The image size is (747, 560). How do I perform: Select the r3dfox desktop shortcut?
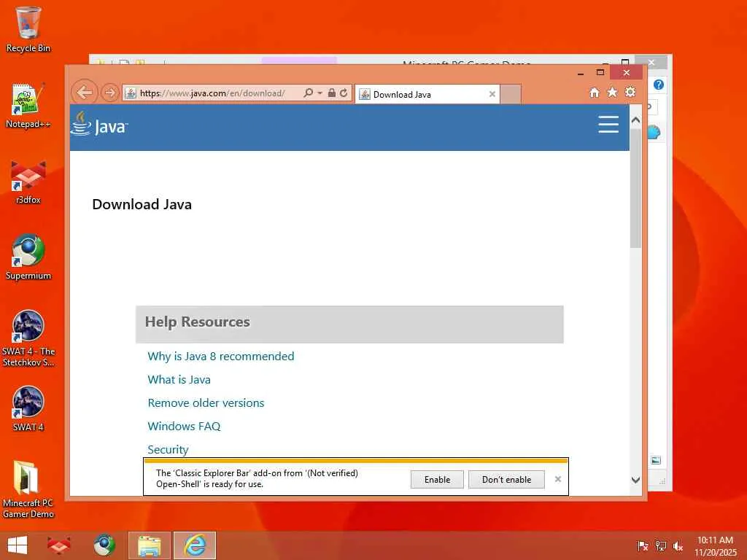pyautogui.click(x=28, y=182)
